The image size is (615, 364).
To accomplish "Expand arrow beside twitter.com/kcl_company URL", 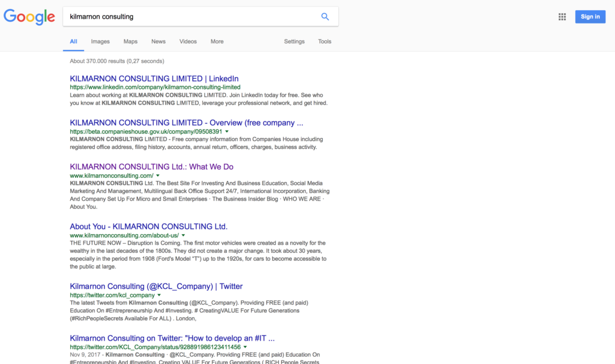I will point(159,295).
